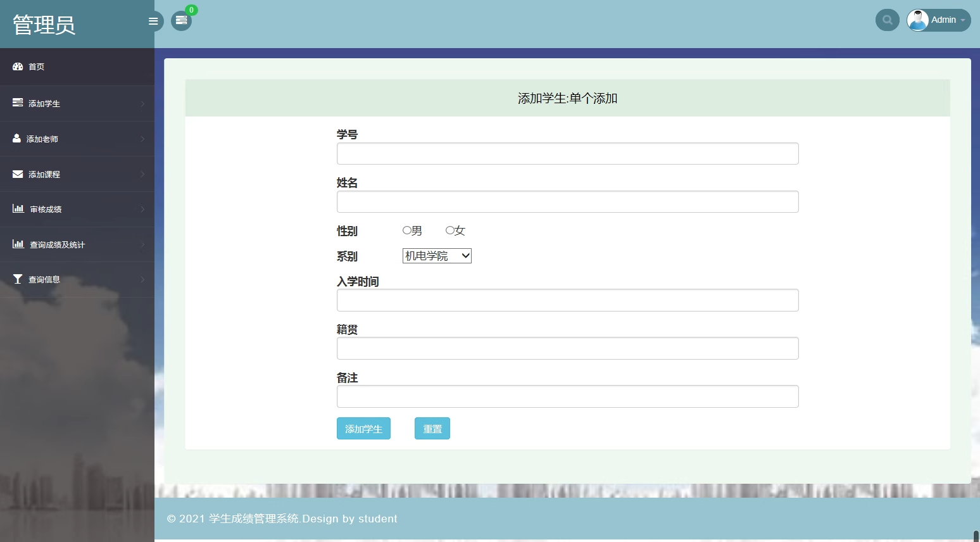Open the 查询信息 sidebar menu item

77,279
